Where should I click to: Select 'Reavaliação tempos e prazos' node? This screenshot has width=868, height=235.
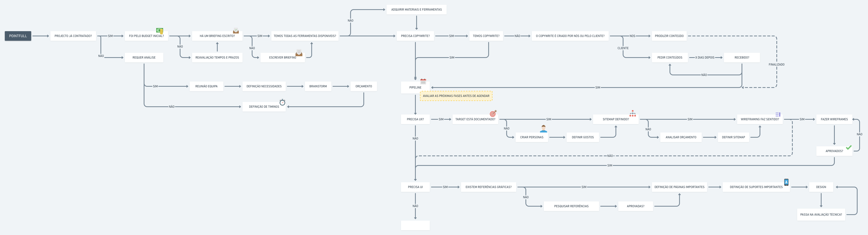pos(217,58)
